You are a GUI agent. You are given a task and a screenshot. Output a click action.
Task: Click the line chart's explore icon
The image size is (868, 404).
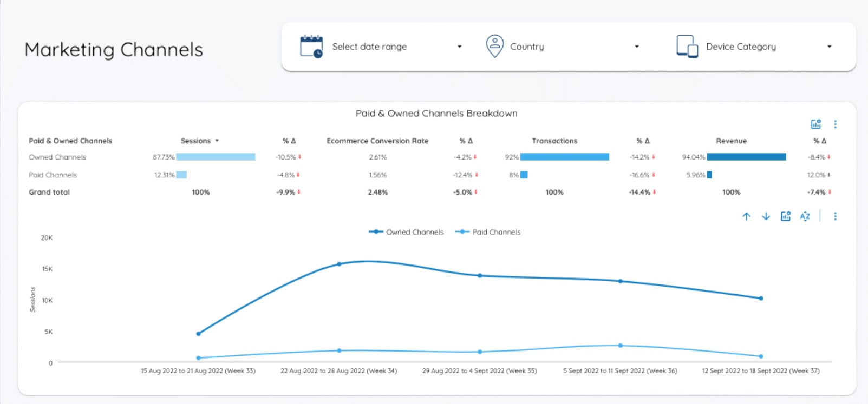(786, 216)
